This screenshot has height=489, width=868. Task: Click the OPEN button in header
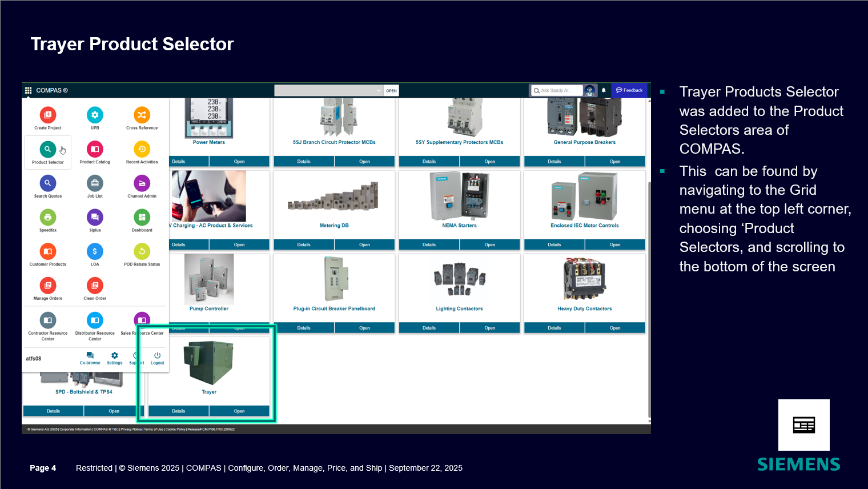click(391, 90)
